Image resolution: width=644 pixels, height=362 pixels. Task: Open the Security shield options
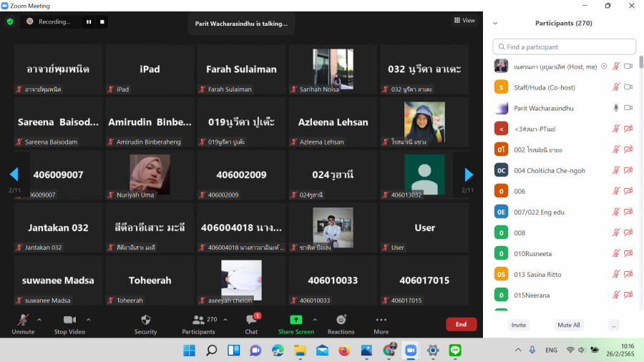pos(145,323)
